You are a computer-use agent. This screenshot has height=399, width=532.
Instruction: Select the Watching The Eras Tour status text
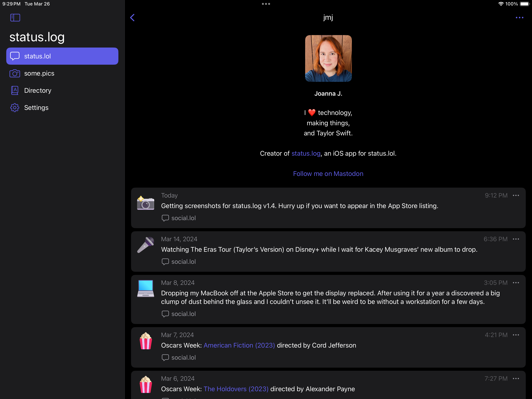[319, 249]
